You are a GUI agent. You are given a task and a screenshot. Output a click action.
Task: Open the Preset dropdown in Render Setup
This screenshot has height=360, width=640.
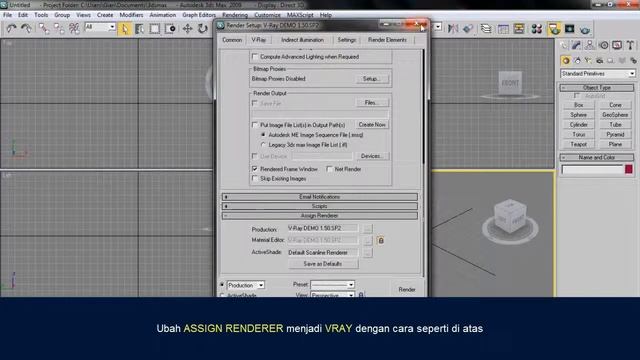(332, 284)
